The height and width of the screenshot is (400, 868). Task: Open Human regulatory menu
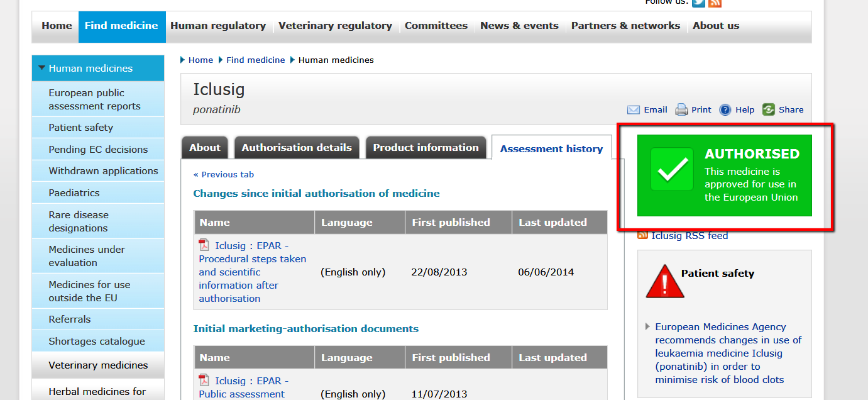coord(218,26)
